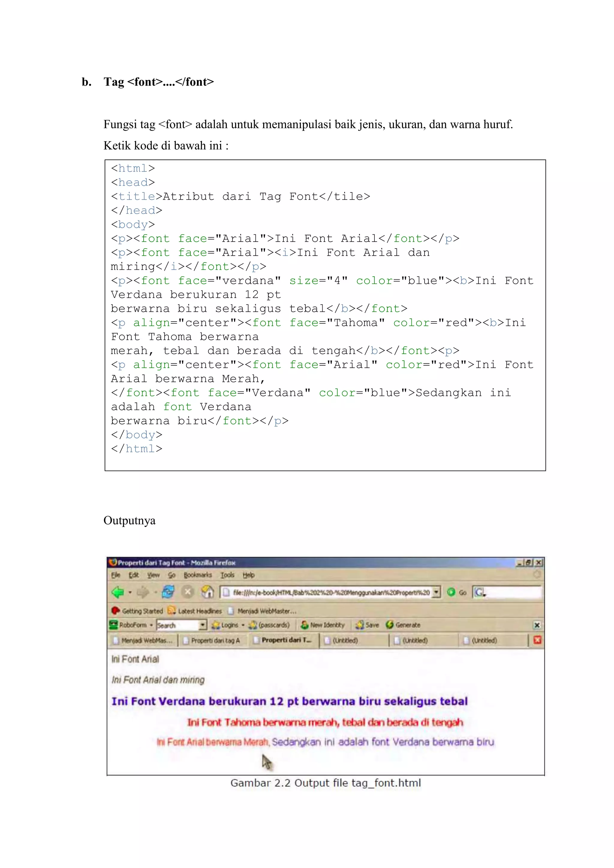Viewport: 614px width, 868px height.
Task: Click the red bold Tahoma centered text
Action: 325,722
